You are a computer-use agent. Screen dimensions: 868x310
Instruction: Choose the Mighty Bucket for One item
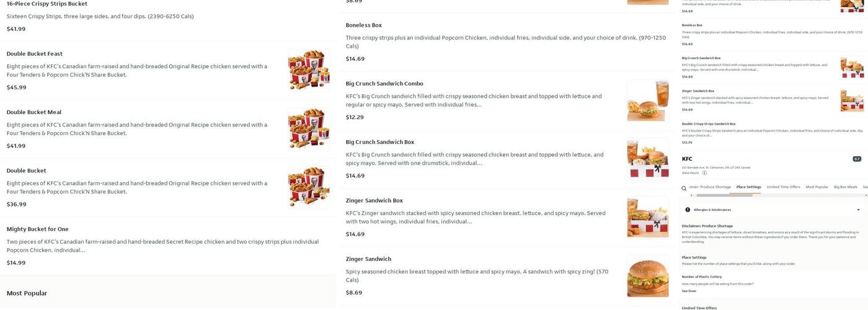[x=38, y=229]
